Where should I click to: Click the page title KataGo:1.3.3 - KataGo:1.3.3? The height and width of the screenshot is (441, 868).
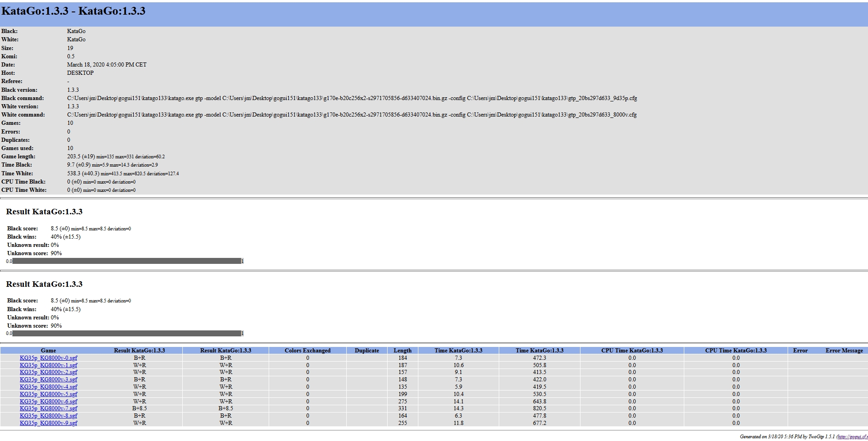(x=73, y=11)
